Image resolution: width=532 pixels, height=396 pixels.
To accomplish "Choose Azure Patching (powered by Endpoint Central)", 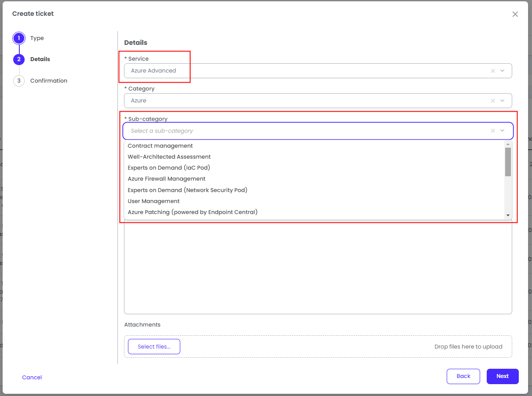I will tap(315, 212).
